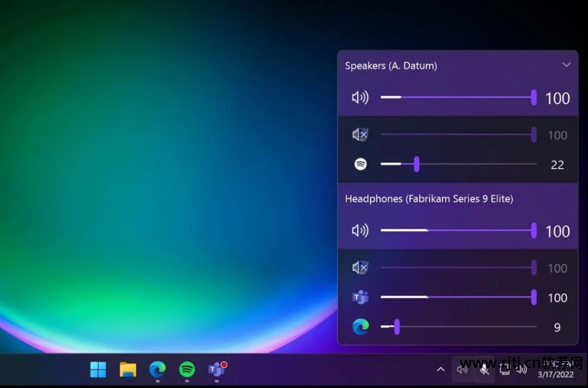Open the Windows Start menu
Viewport: 588px width, 388px height.
point(98,369)
